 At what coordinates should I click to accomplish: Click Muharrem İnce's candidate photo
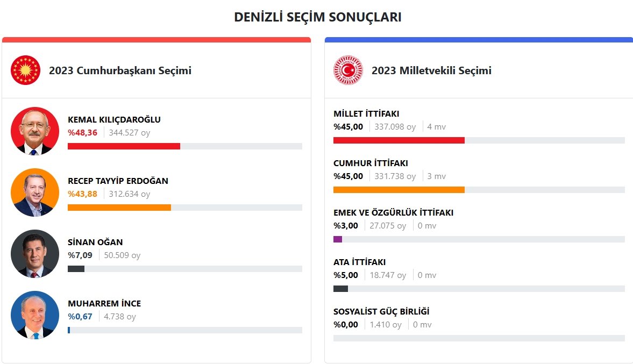point(35,315)
